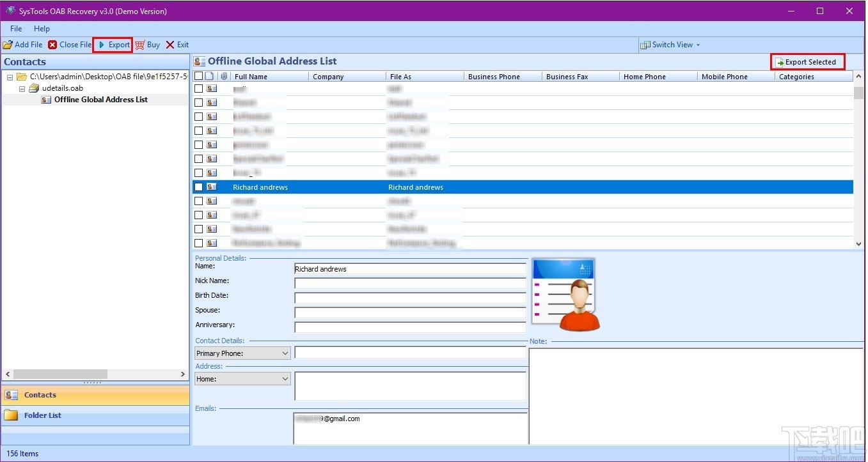868x462 pixels.
Task: Open the Switch View dropdown
Action: [x=671, y=45]
